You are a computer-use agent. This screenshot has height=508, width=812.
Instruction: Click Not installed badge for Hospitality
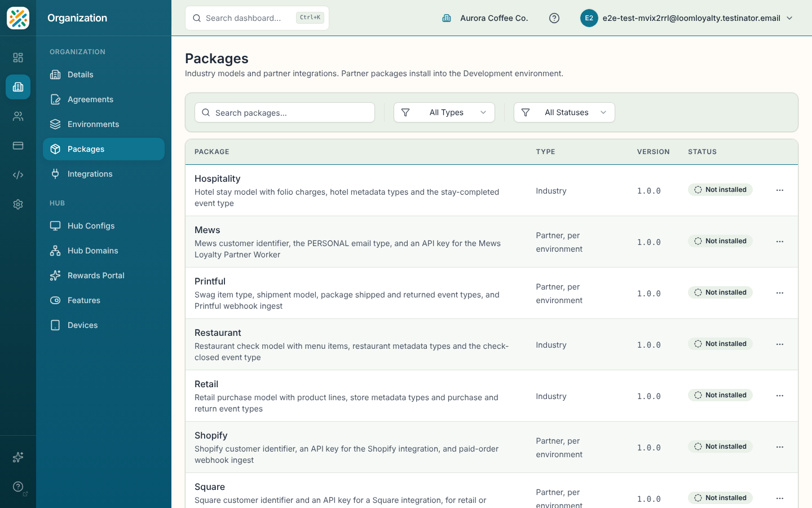click(720, 190)
